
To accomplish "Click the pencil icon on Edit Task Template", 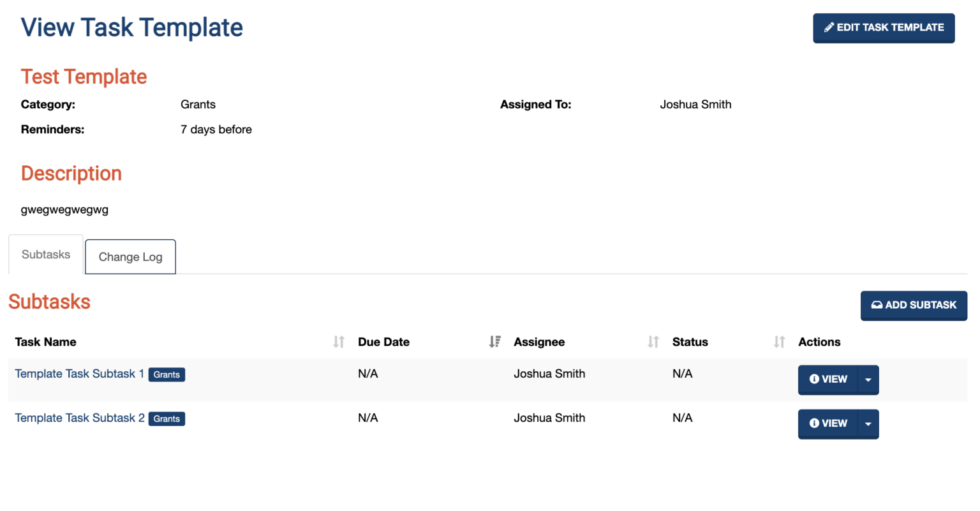I will pos(829,27).
